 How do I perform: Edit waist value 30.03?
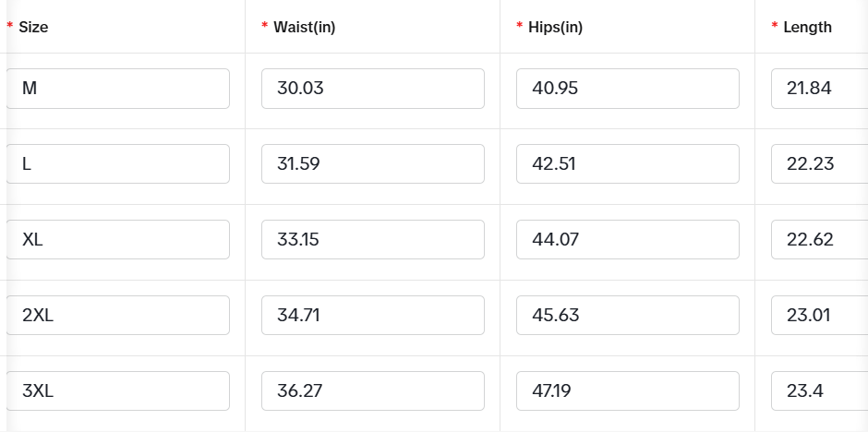[373, 89]
